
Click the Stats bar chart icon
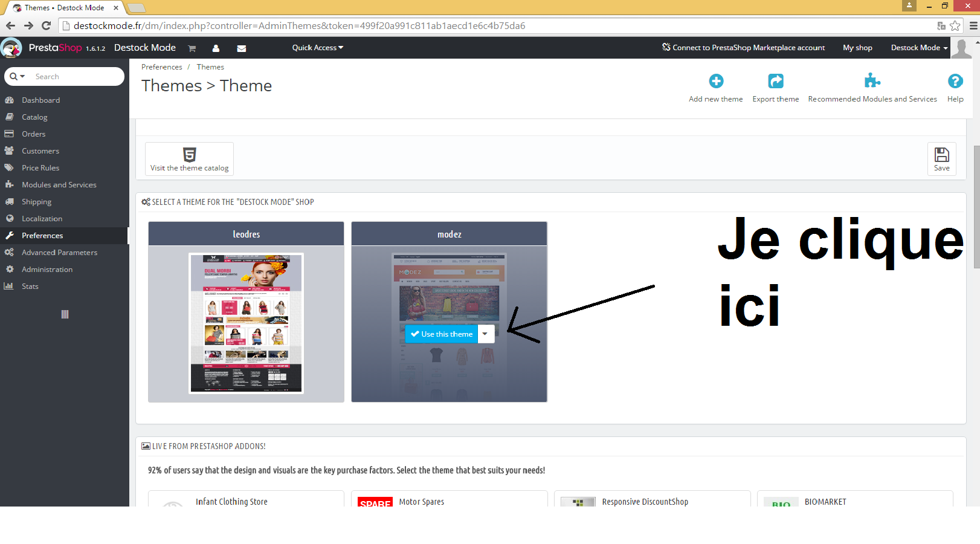(x=9, y=286)
